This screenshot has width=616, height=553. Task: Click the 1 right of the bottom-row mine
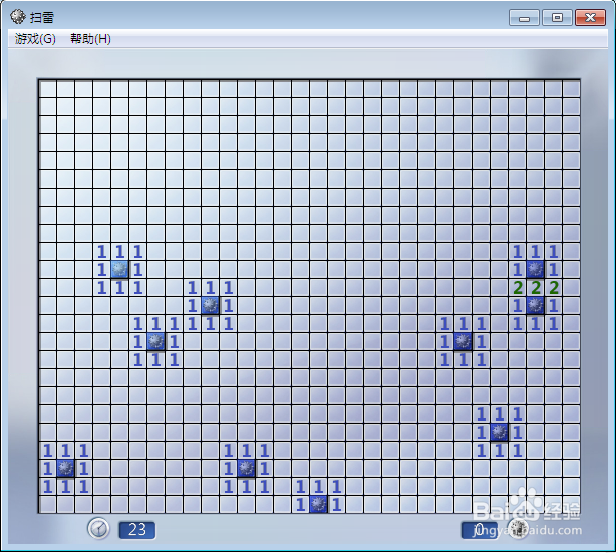click(336, 504)
